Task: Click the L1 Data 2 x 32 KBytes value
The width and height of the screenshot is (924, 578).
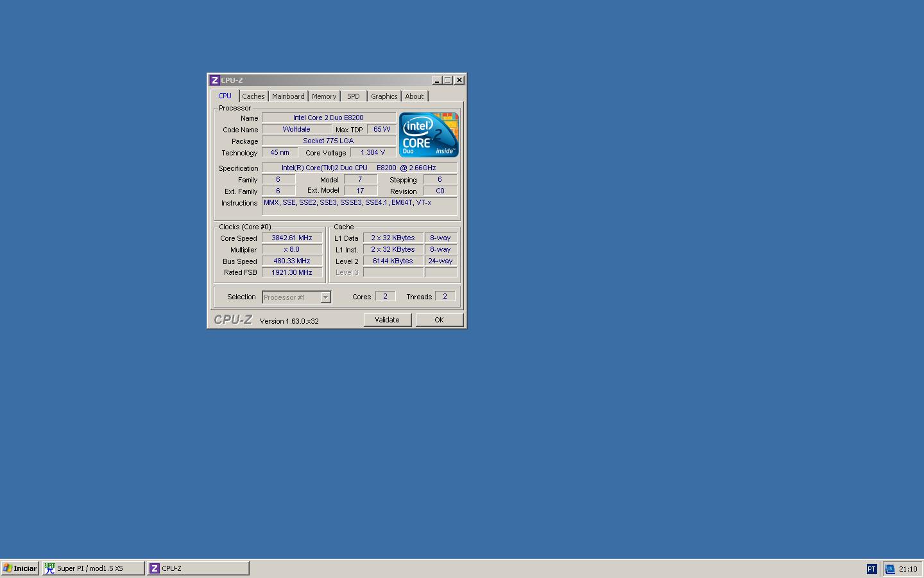Action: pos(393,238)
